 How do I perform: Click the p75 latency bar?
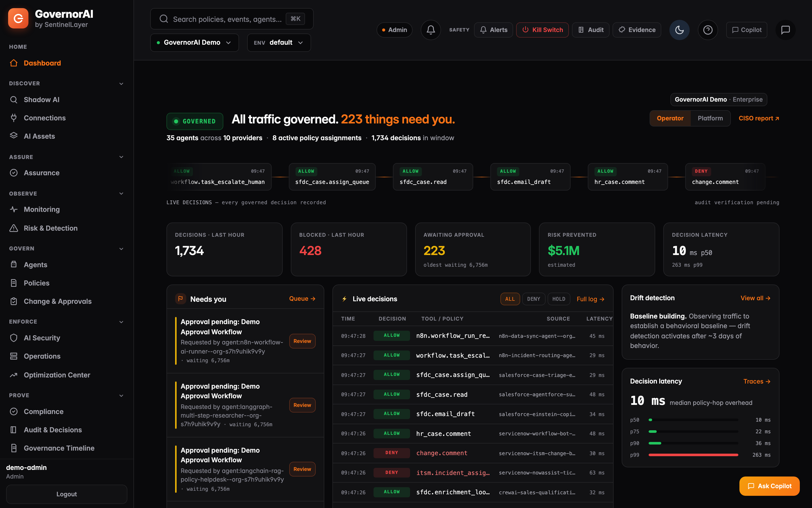click(x=693, y=431)
